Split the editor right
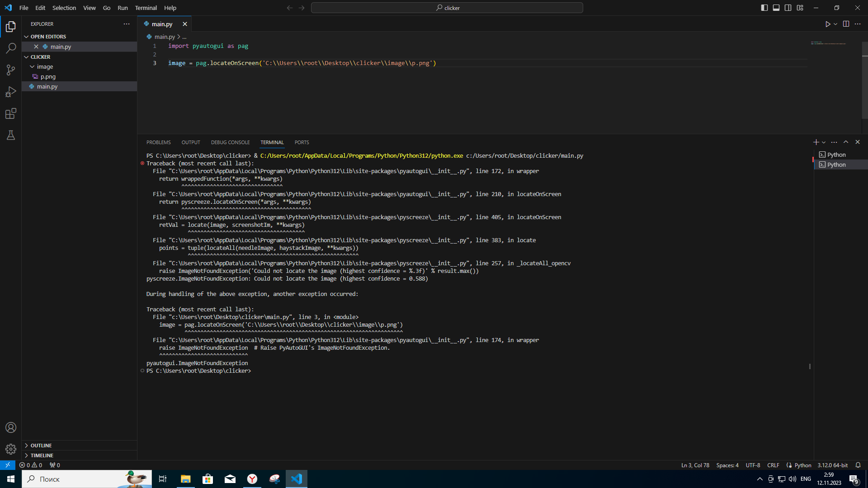This screenshot has width=868, height=488. coord(846,24)
